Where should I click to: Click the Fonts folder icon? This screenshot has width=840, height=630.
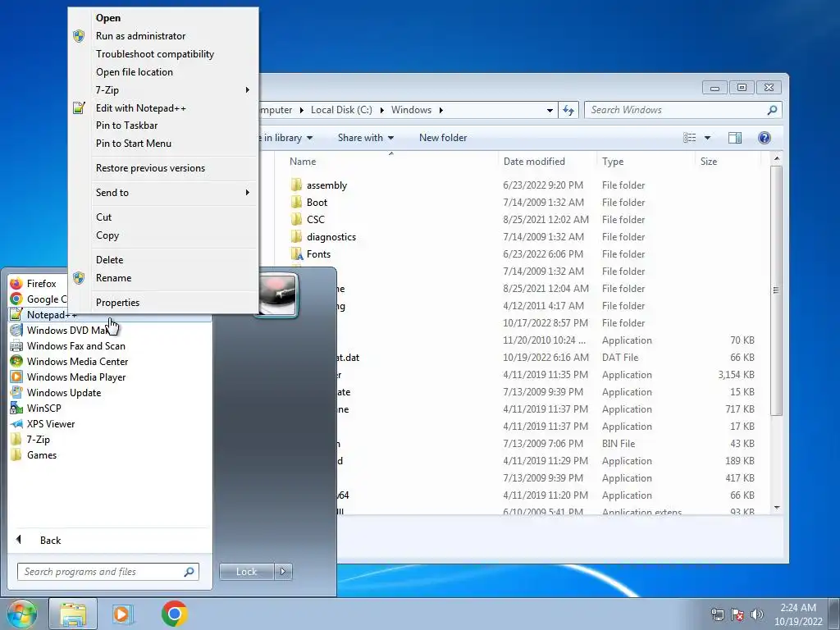point(296,254)
